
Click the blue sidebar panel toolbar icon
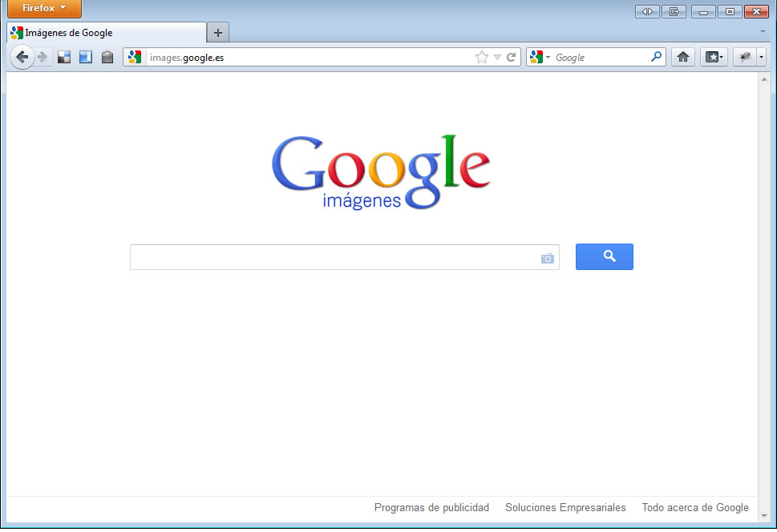[x=86, y=58]
